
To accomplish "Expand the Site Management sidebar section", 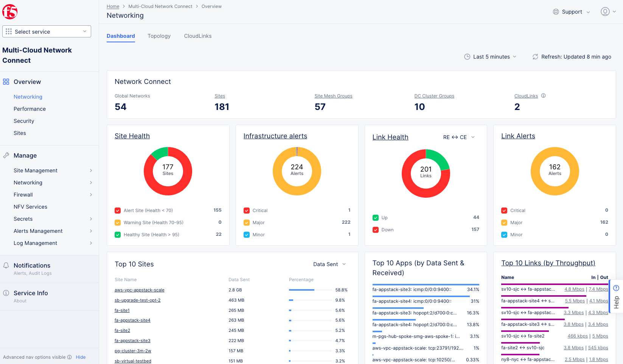I will point(35,170).
